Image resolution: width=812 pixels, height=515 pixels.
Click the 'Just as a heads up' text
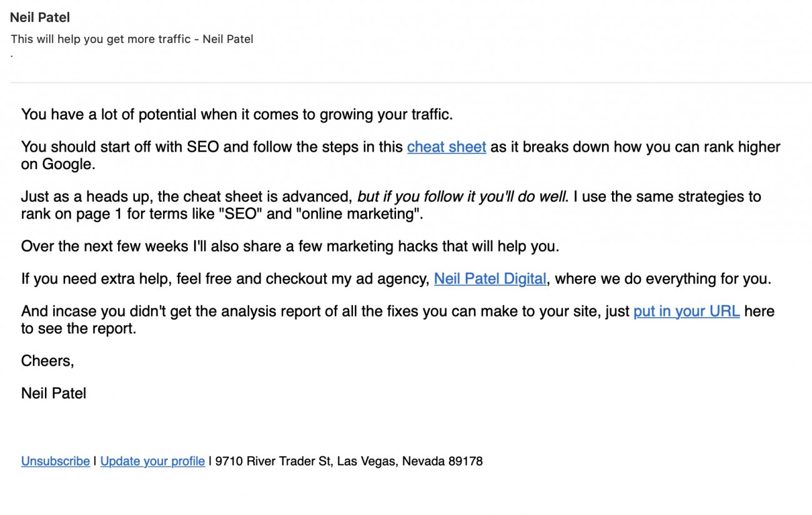coord(87,197)
